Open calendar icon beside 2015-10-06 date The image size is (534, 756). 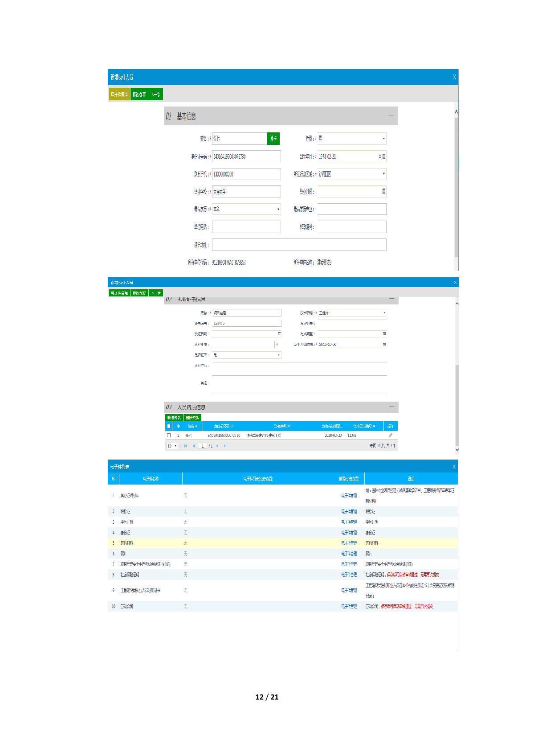(x=384, y=344)
